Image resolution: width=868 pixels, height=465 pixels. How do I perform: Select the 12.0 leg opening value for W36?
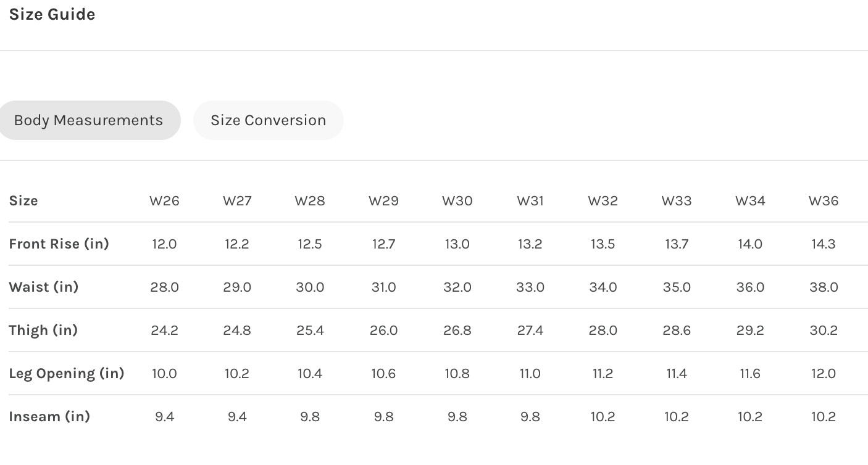click(x=824, y=374)
